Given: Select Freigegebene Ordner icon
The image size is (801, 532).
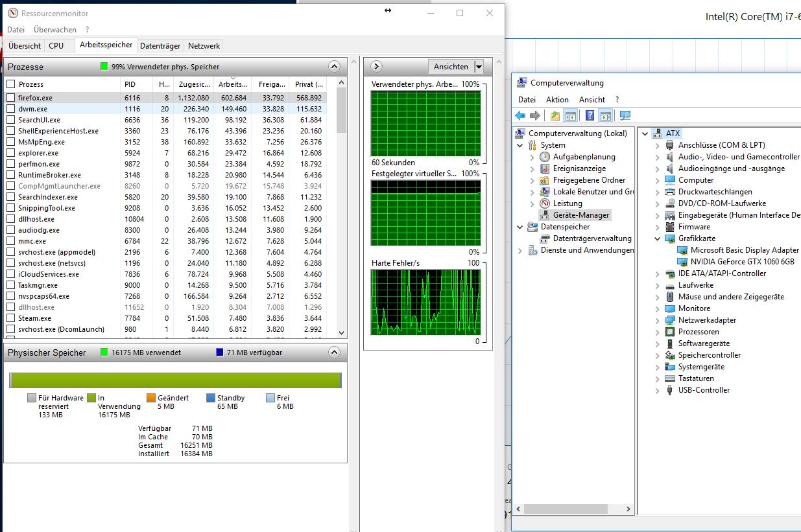Looking at the screenshot, I should pos(545,180).
